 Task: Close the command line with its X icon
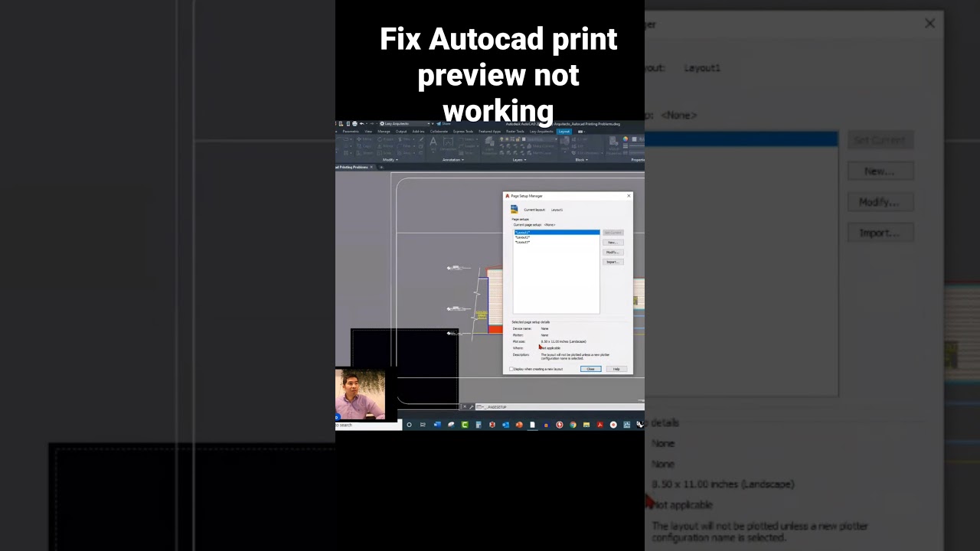465,407
